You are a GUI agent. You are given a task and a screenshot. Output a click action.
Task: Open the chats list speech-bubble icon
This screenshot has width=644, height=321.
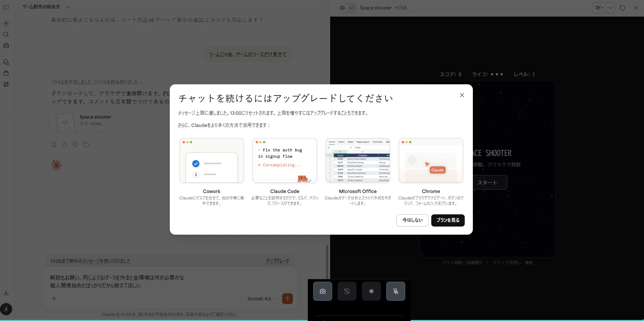[x=6, y=62]
